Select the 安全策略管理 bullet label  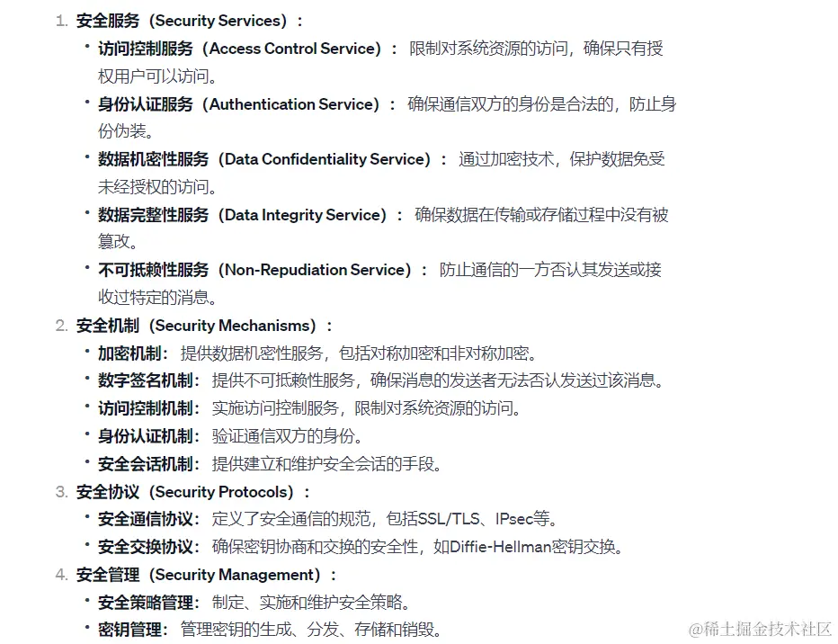point(146,603)
